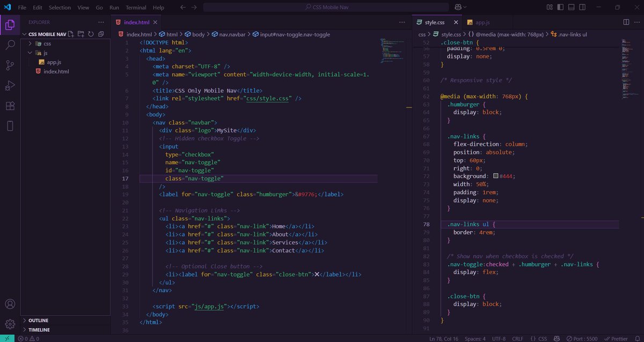Click the Prettier status bar item
Screen dimensions: 644x342
coord(616,338)
